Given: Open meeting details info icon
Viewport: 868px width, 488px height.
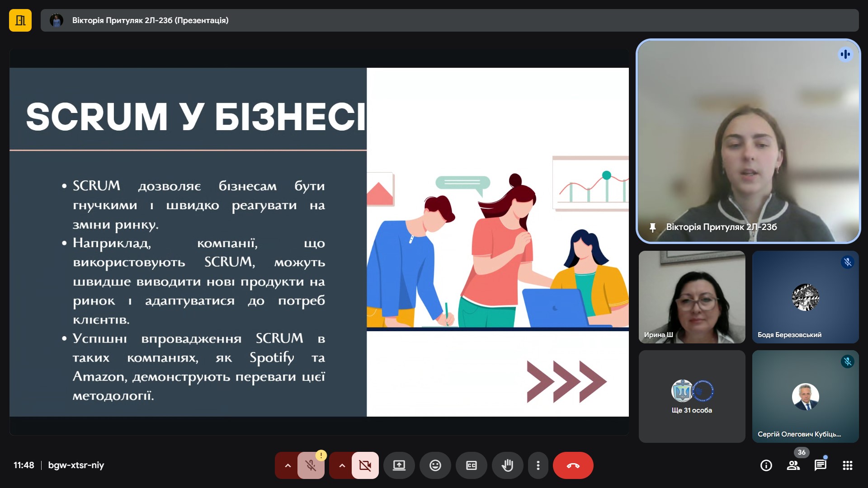Looking at the screenshot, I should 766,465.
